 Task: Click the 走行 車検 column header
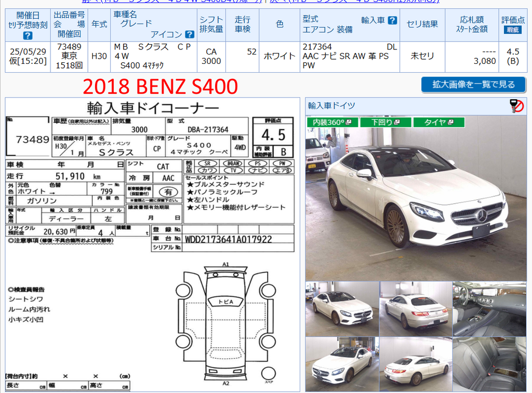[242, 24]
